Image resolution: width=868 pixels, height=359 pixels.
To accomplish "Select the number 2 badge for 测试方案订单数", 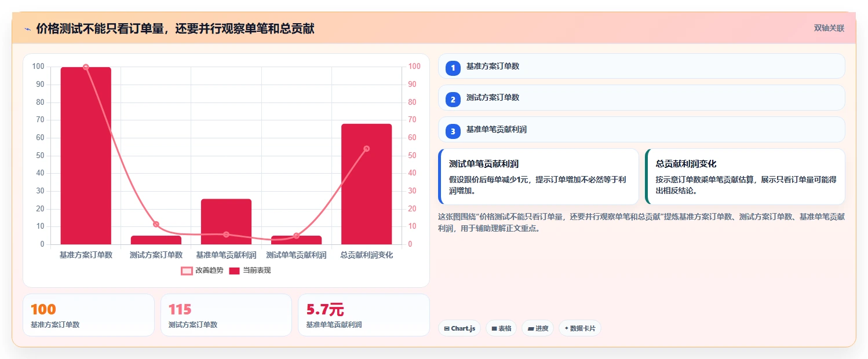I will click(x=453, y=99).
